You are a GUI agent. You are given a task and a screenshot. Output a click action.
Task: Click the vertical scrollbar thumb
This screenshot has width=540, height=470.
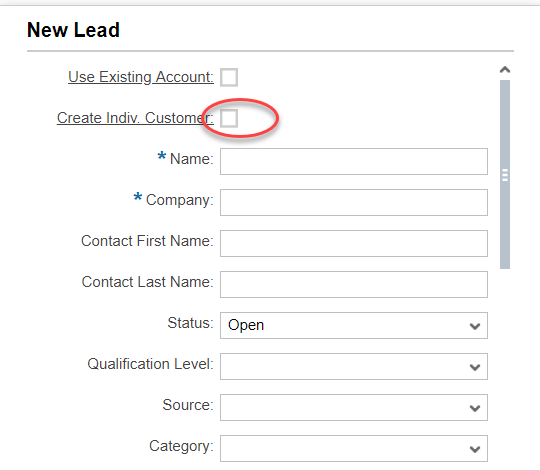pos(505,174)
